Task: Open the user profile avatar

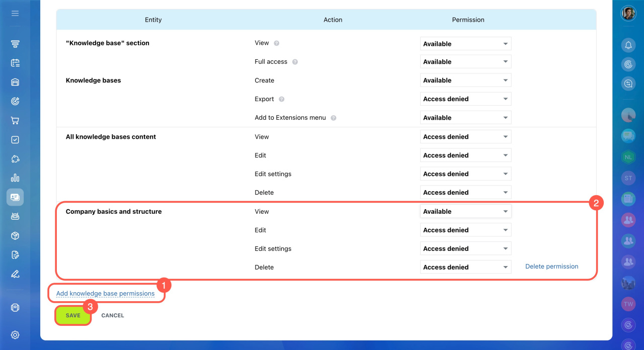Action: [x=628, y=14]
